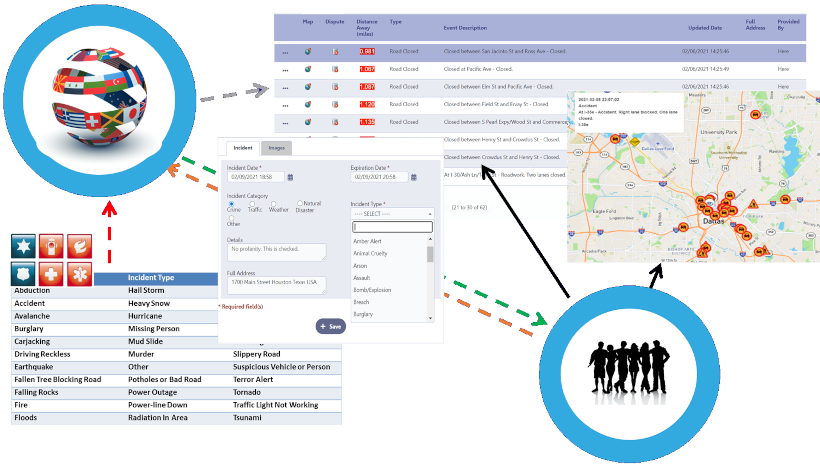Choose Breach from incident type list
The width and height of the screenshot is (820, 466).
point(361,302)
